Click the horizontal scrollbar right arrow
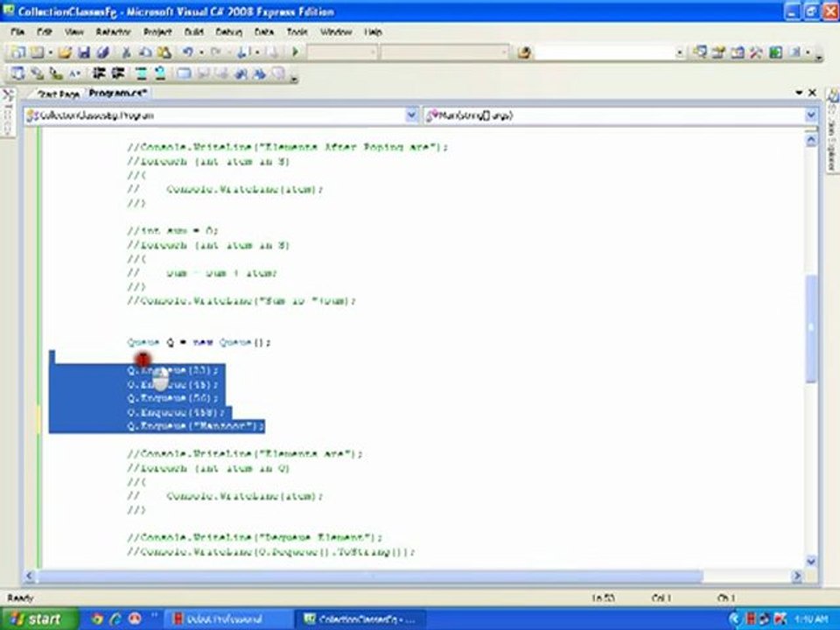Image resolution: width=840 pixels, height=630 pixels. click(797, 576)
